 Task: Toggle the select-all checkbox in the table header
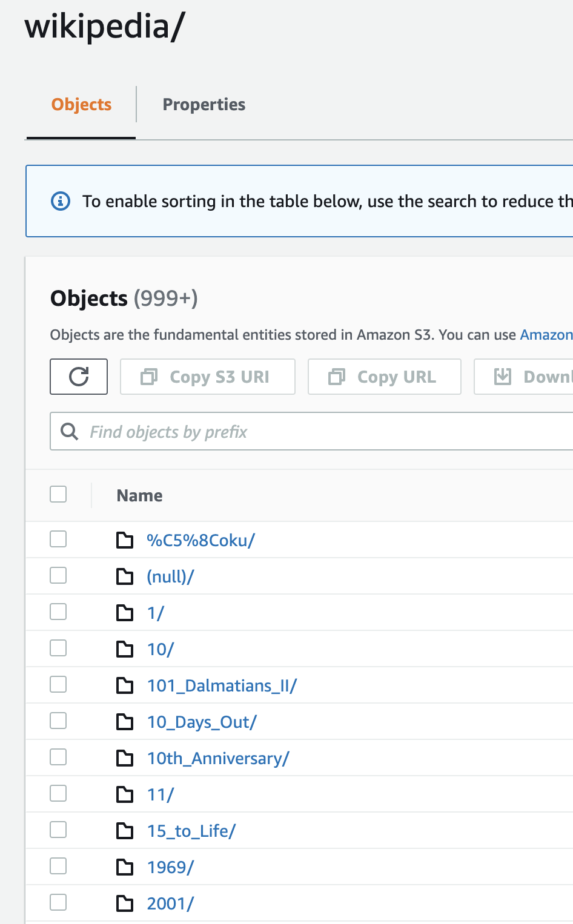coord(58,494)
